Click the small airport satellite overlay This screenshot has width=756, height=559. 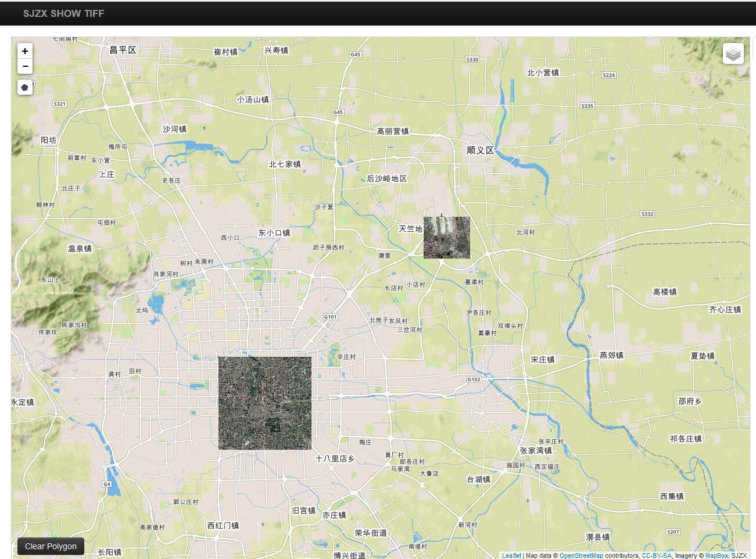pyautogui.click(x=447, y=237)
